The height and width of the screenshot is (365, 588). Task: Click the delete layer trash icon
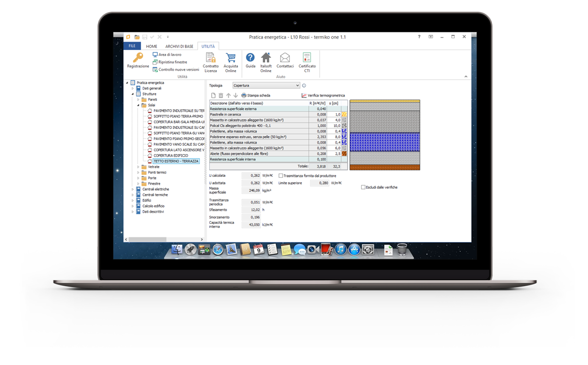(221, 96)
